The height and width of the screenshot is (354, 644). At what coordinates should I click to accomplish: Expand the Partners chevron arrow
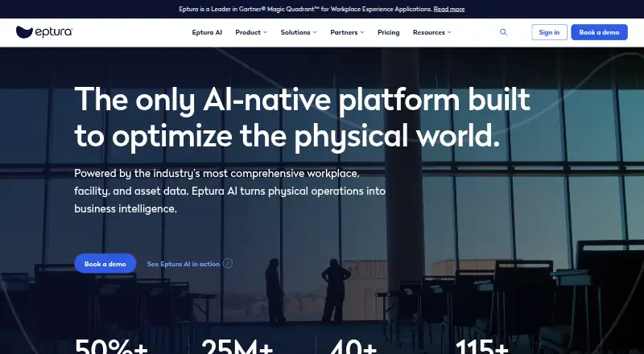(361, 32)
